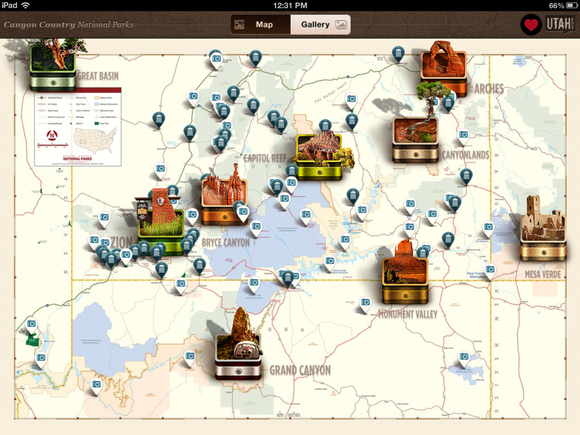580x435 pixels.
Task: Tap the ARCHES label
Action: coord(488,88)
